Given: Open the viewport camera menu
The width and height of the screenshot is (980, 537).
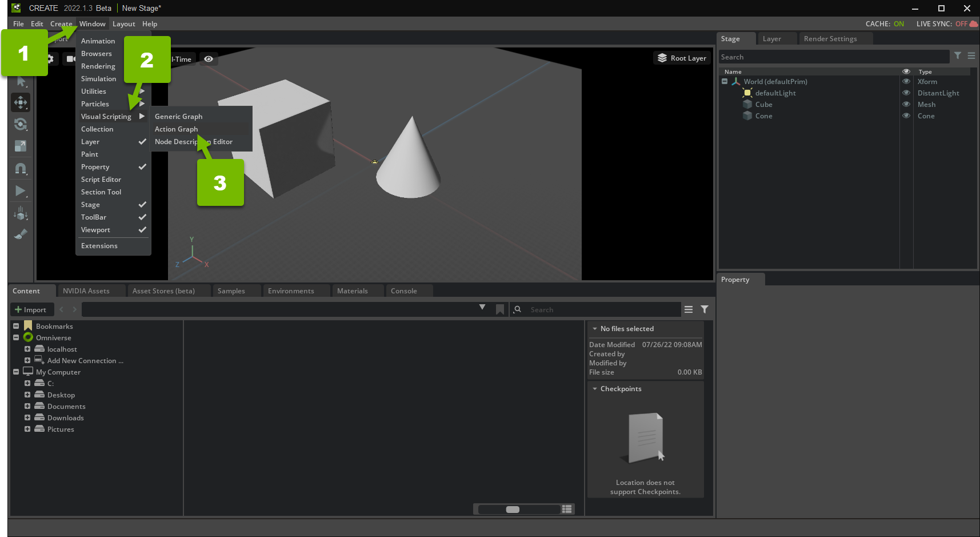Looking at the screenshot, I should point(70,59).
